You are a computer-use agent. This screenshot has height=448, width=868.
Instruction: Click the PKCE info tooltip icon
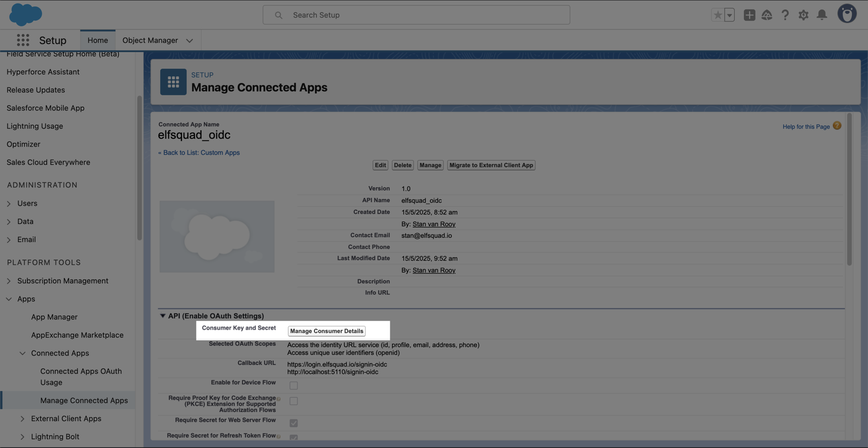pyautogui.click(x=279, y=399)
